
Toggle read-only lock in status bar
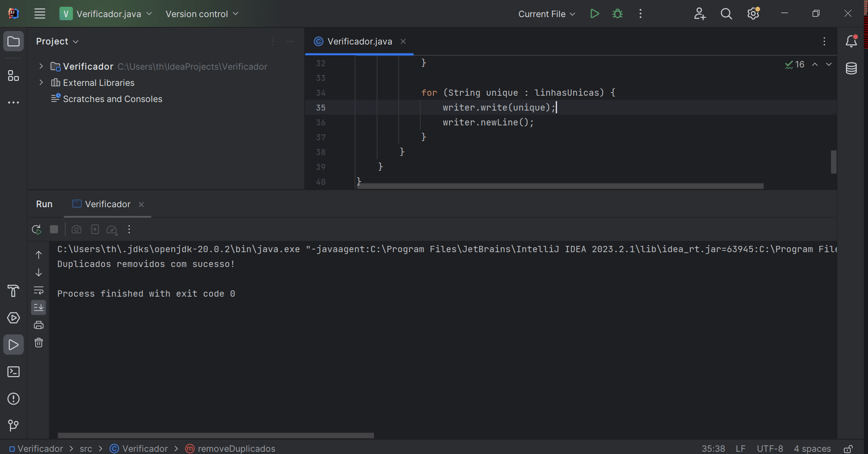pos(848,449)
